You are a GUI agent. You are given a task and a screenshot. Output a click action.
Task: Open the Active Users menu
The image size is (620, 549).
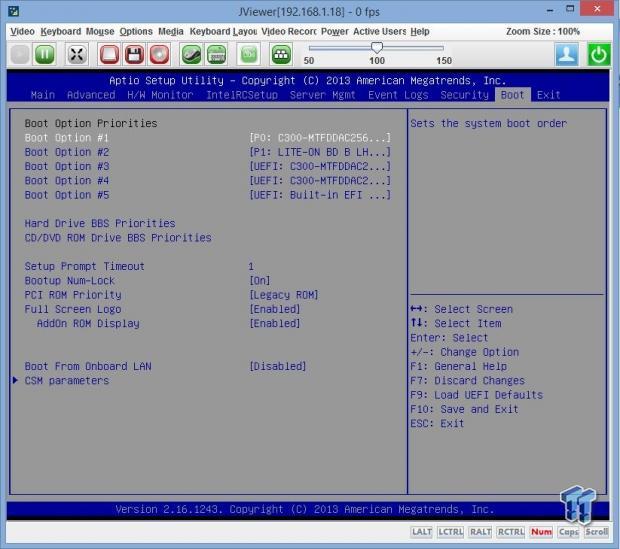(x=380, y=31)
